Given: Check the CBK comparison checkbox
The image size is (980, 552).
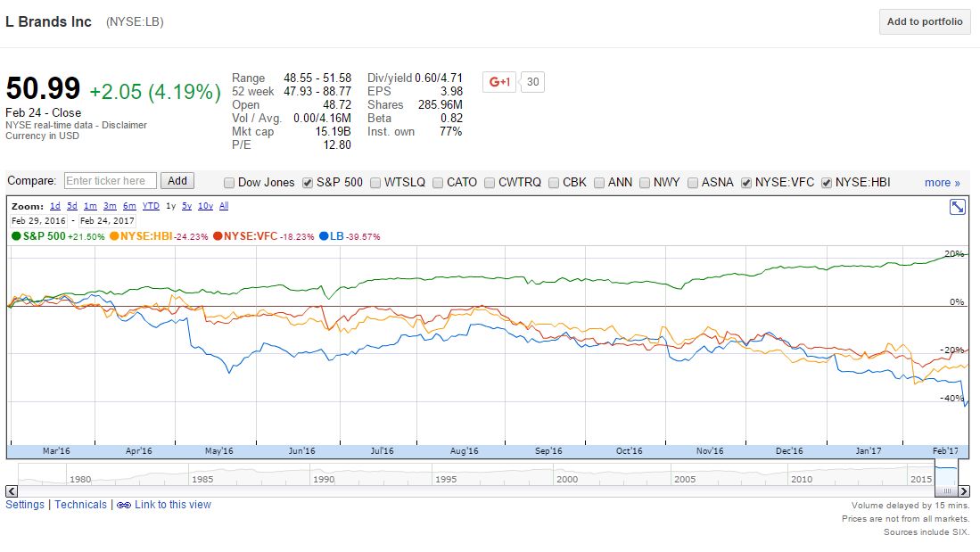Looking at the screenshot, I should (554, 183).
